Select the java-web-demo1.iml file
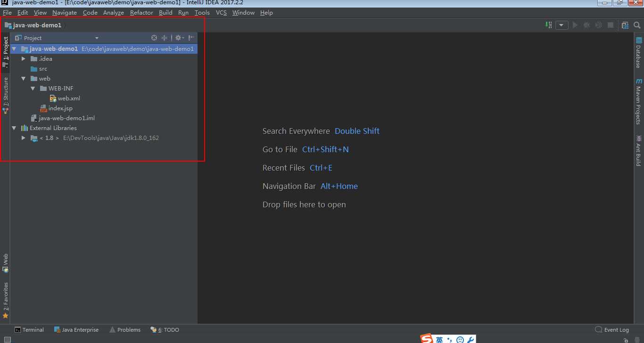644x343 pixels. click(63, 118)
